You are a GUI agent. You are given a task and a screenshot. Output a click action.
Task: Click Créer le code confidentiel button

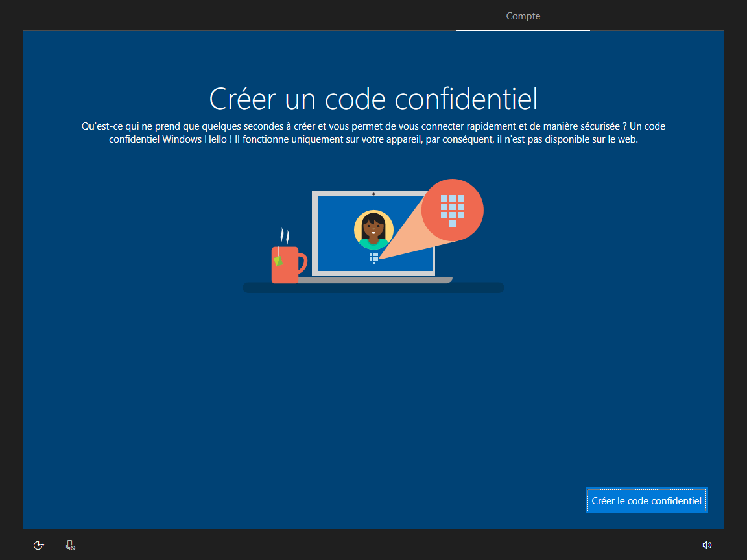click(646, 500)
